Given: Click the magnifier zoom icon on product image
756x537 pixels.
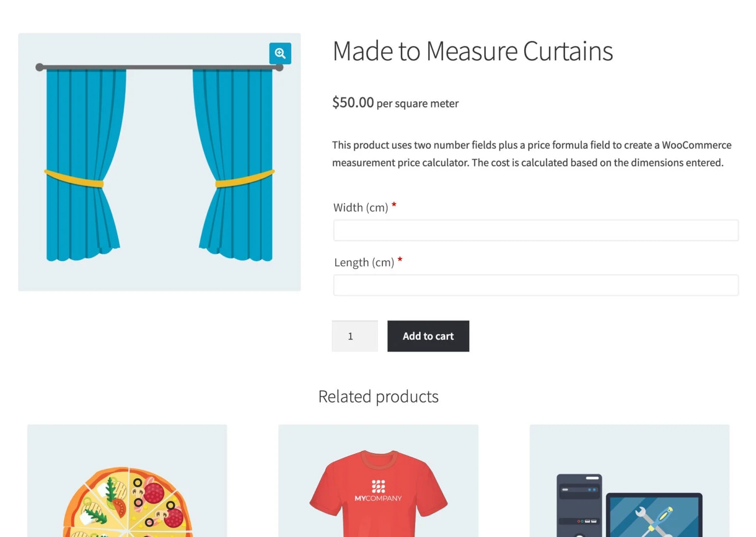Looking at the screenshot, I should click(x=280, y=53).
